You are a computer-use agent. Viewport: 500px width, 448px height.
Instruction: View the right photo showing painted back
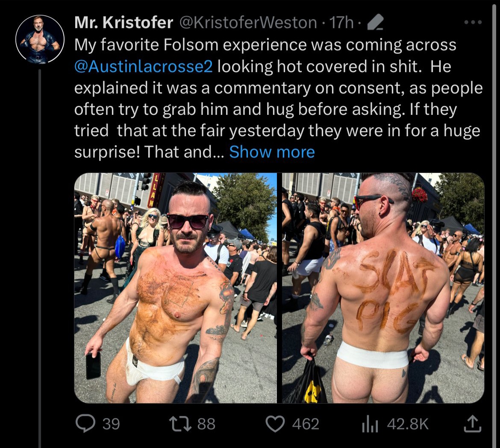[x=383, y=288]
